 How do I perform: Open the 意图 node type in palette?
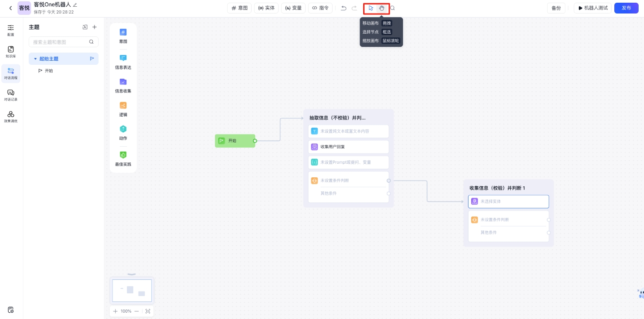click(123, 32)
